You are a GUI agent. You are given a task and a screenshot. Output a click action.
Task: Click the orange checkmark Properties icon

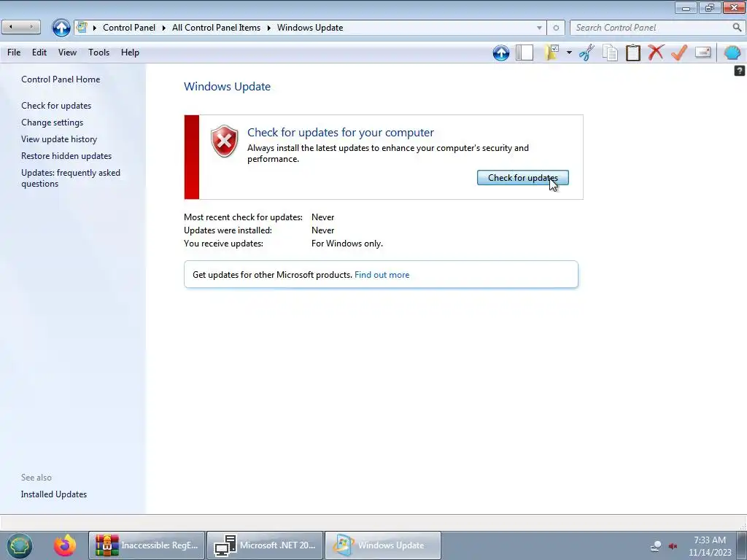(679, 52)
